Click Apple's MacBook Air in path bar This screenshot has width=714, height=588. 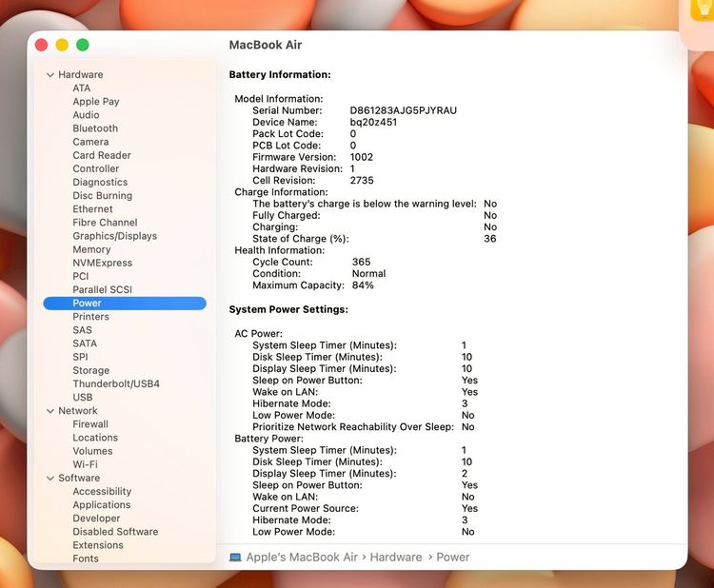[302, 557]
